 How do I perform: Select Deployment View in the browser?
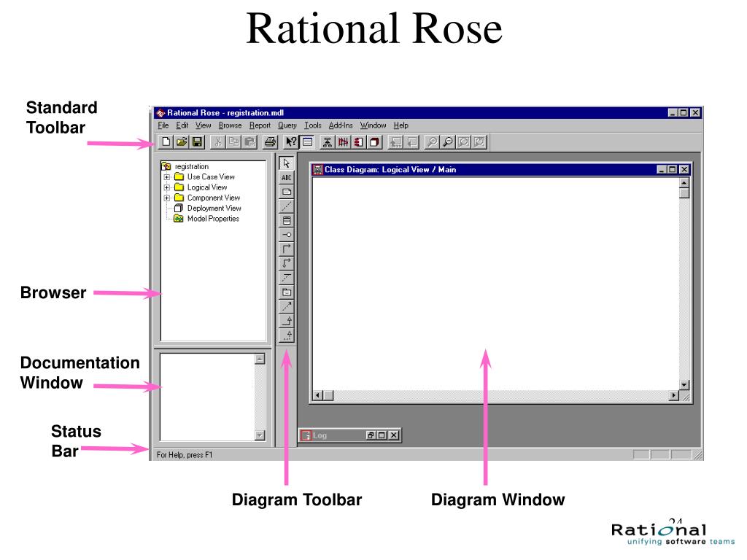pos(214,209)
